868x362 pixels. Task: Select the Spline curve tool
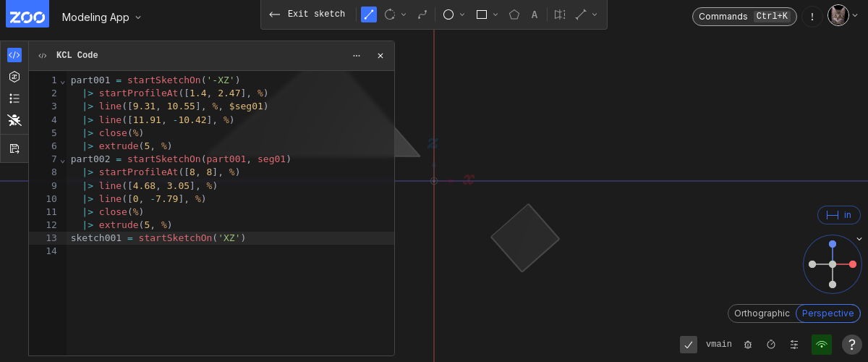tap(422, 14)
